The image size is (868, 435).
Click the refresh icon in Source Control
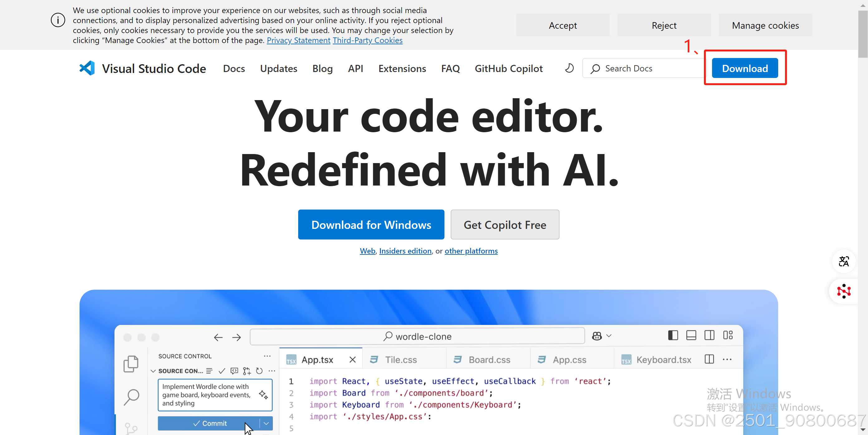259,371
